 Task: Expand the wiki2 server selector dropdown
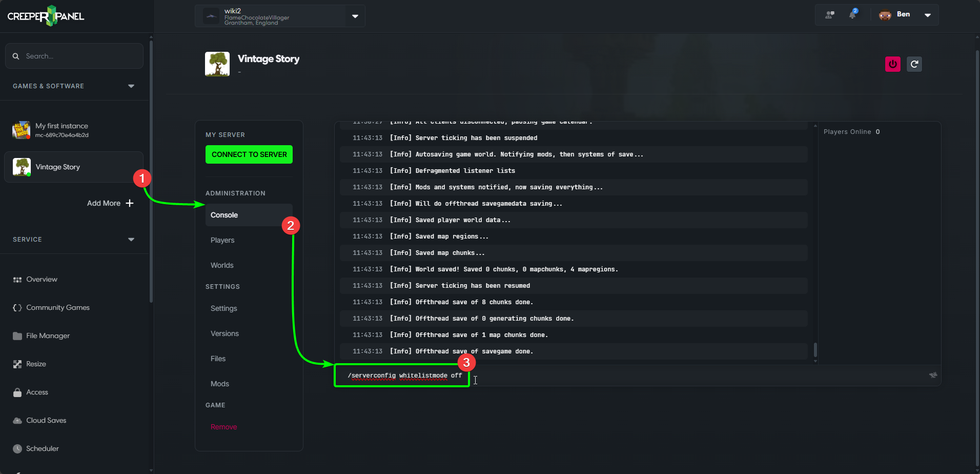click(x=355, y=16)
